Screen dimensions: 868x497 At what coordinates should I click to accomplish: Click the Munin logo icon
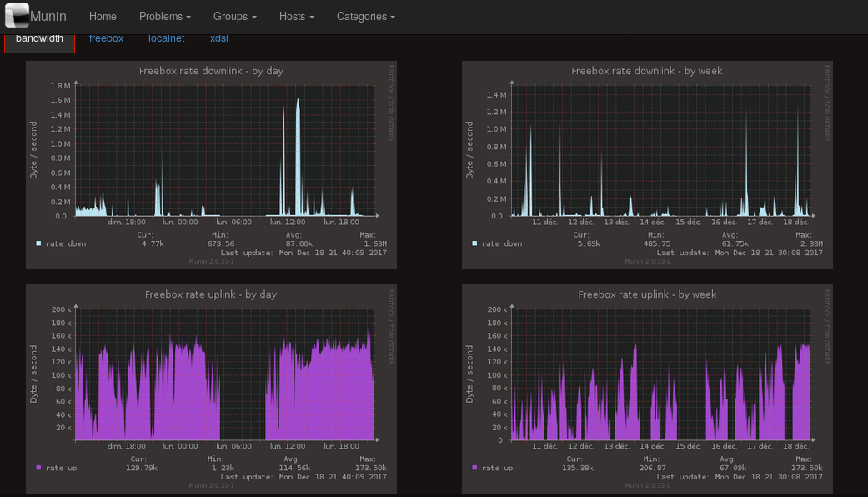coord(17,16)
